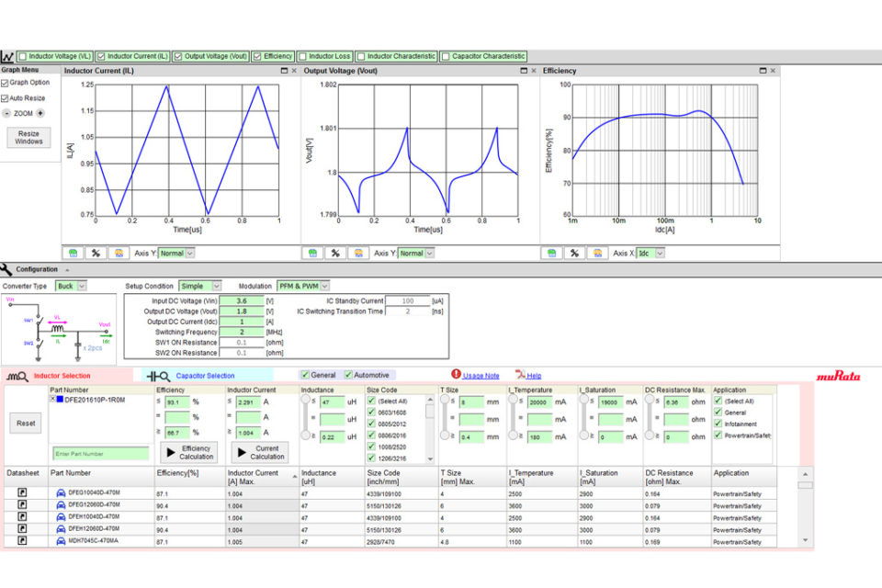Viewport: 882px width, 588px height.
Task: Open datasheet for DFEG10040D-470M
Action: tap(22, 492)
